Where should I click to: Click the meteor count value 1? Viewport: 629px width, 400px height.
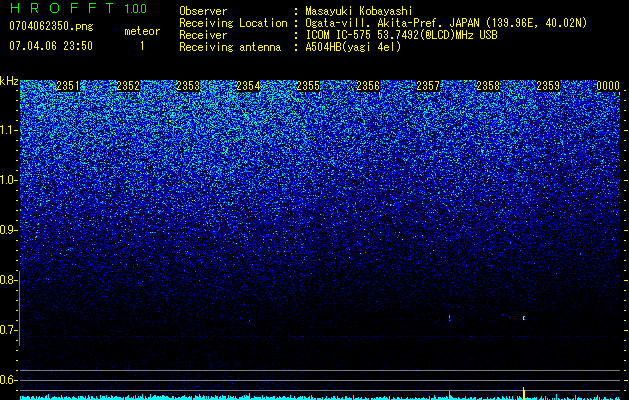point(142,46)
